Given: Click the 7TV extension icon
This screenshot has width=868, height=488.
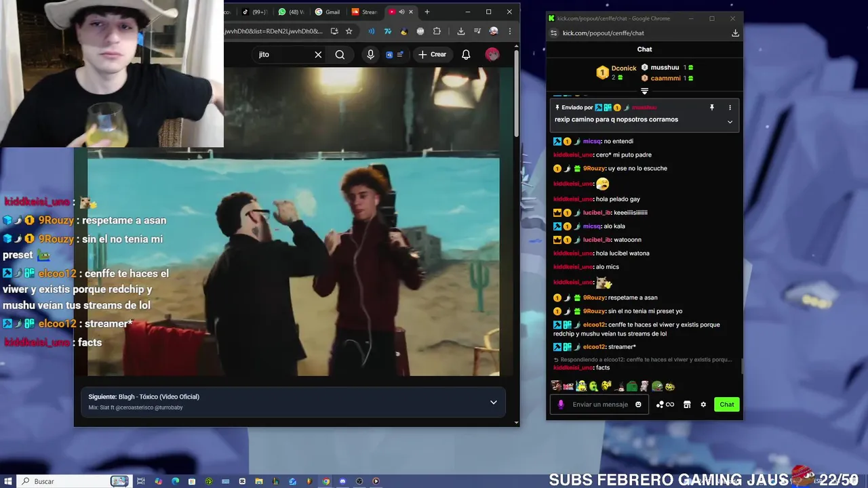Looking at the screenshot, I should click(387, 31).
